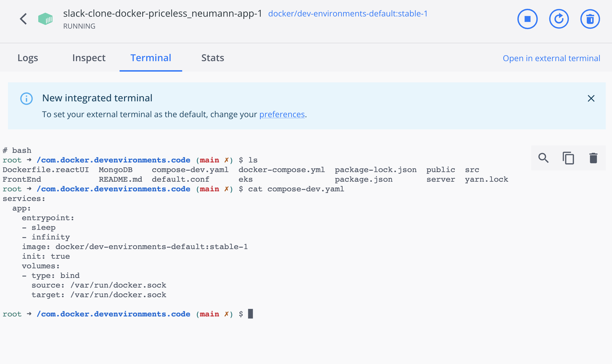The height and width of the screenshot is (364, 612).
Task: Delete the container using the top trash icon
Action: click(x=590, y=19)
